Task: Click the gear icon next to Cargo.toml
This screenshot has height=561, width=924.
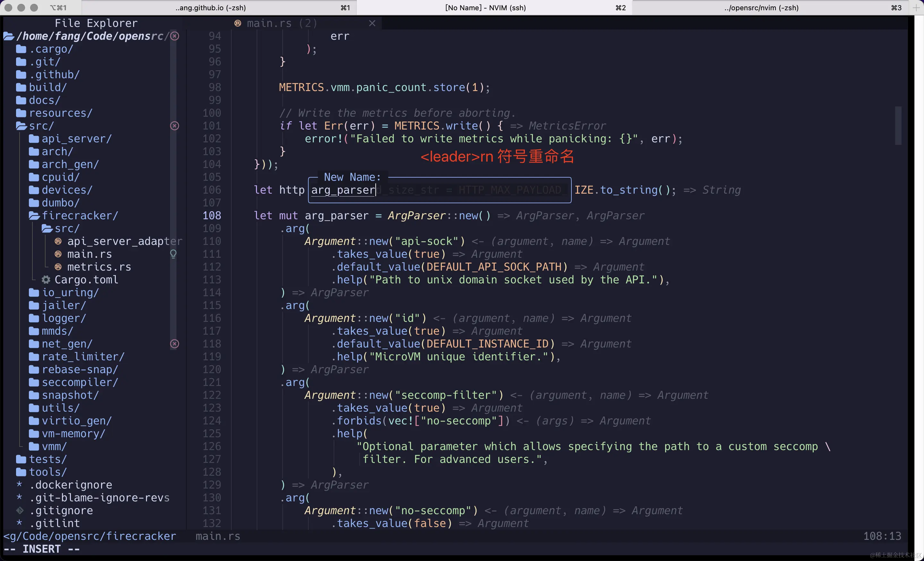Action: tap(46, 280)
